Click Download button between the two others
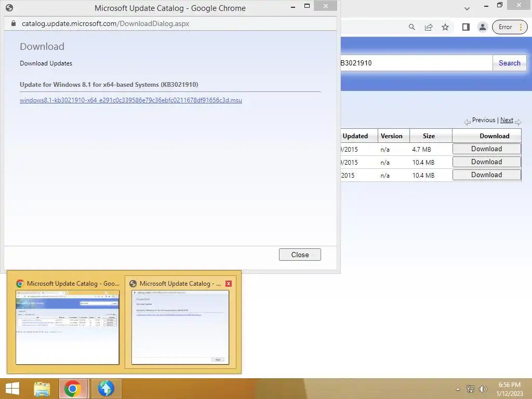This screenshot has width=532, height=399. tap(486, 162)
